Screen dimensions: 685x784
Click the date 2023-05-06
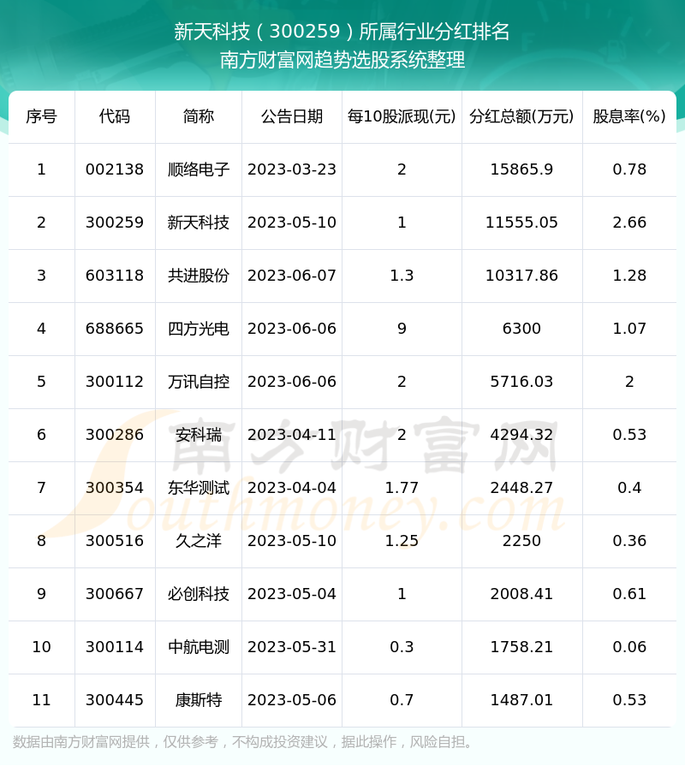pyautogui.click(x=292, y=699)
